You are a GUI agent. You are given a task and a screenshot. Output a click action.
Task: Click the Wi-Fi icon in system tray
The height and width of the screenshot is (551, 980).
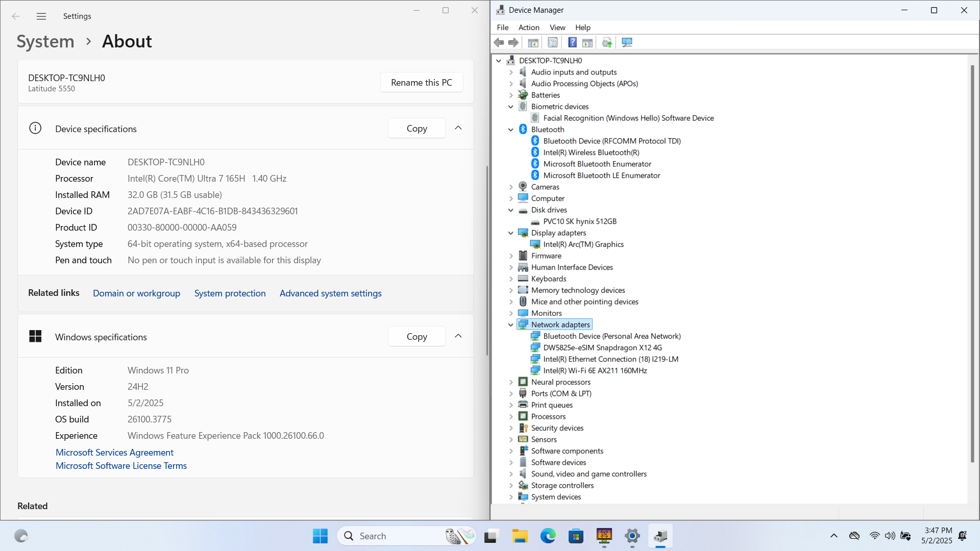pyautogui.click(x=874, y=536)
